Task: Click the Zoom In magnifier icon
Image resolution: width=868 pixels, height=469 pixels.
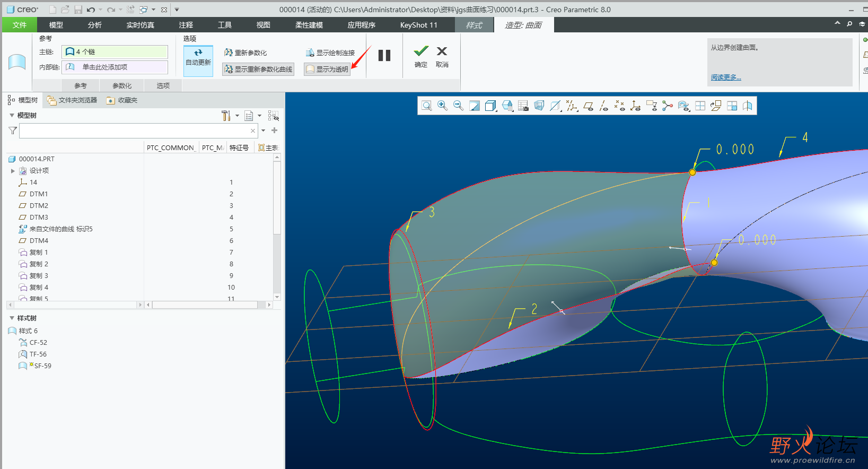Action: (442, 106)
